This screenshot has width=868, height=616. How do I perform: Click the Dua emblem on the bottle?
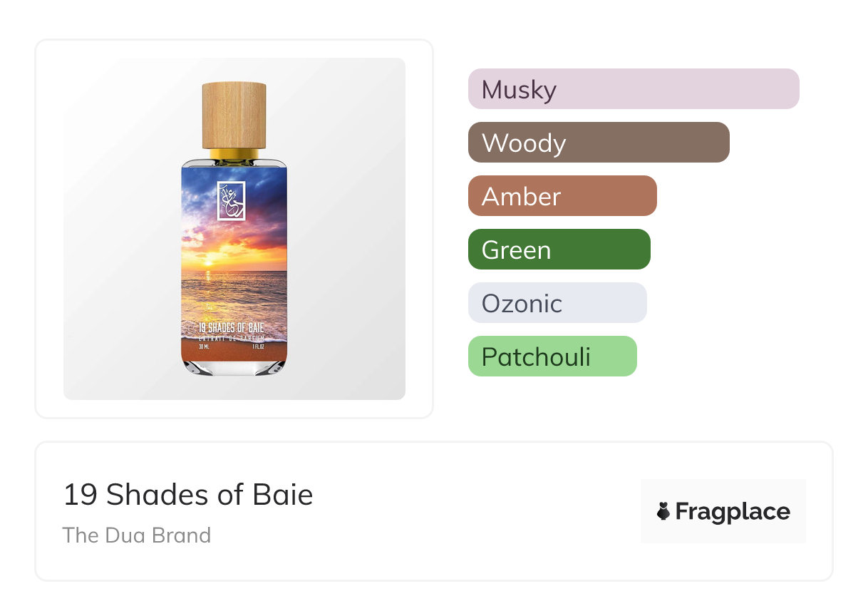pyautogui.click(x=231, y=200)
